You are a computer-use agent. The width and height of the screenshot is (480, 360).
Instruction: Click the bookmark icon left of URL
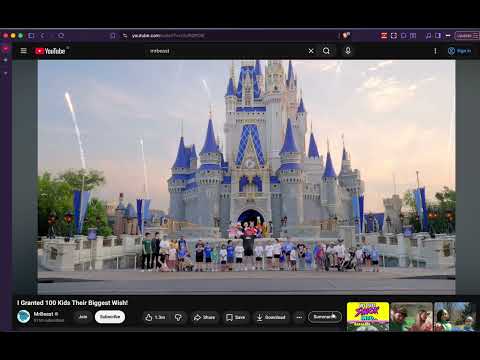113,36
